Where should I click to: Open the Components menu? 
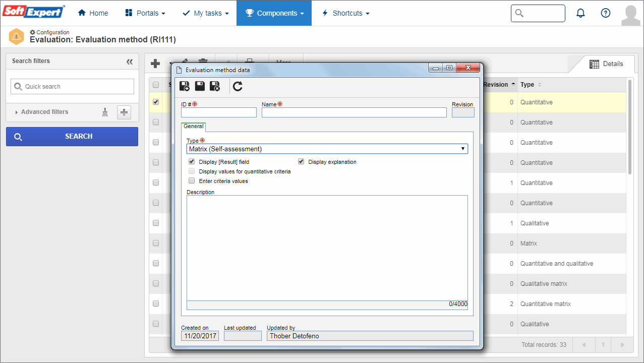click(x=274, y=13)
